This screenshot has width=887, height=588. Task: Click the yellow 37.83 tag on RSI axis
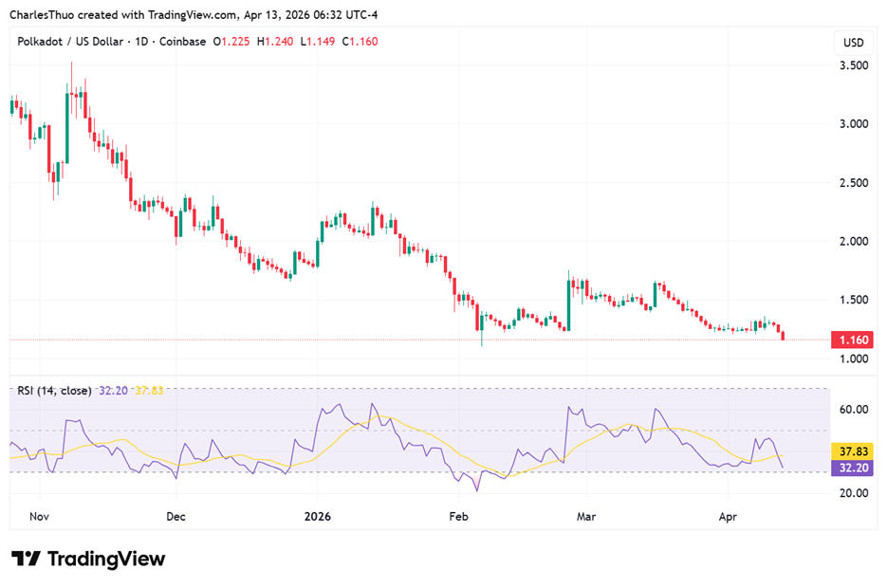coord(852,451)
